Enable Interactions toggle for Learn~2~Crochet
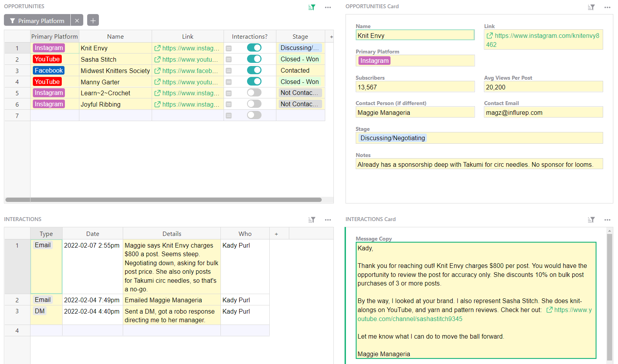 [254, 93]
